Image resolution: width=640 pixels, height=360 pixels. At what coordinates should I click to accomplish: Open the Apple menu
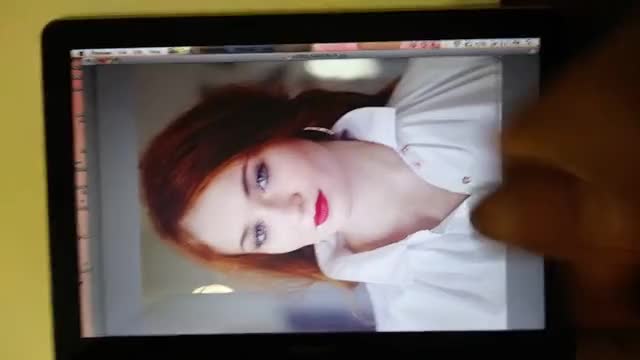tap(81, 53)
